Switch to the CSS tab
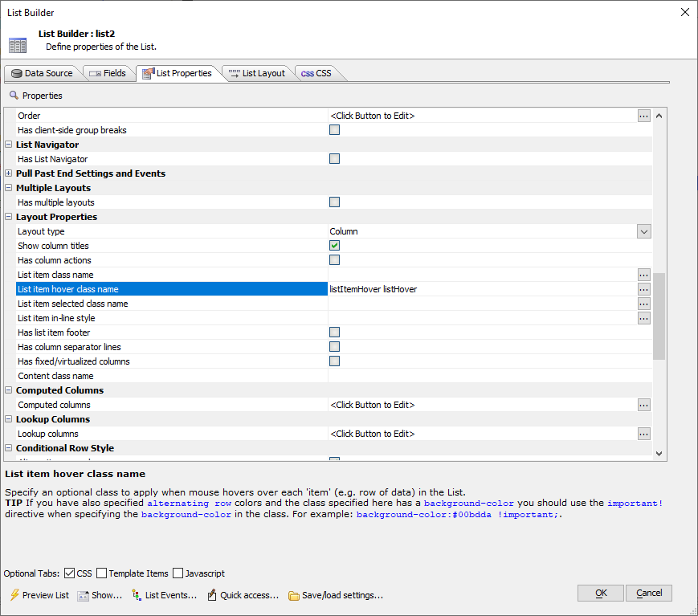 click(x=317, y=73)
